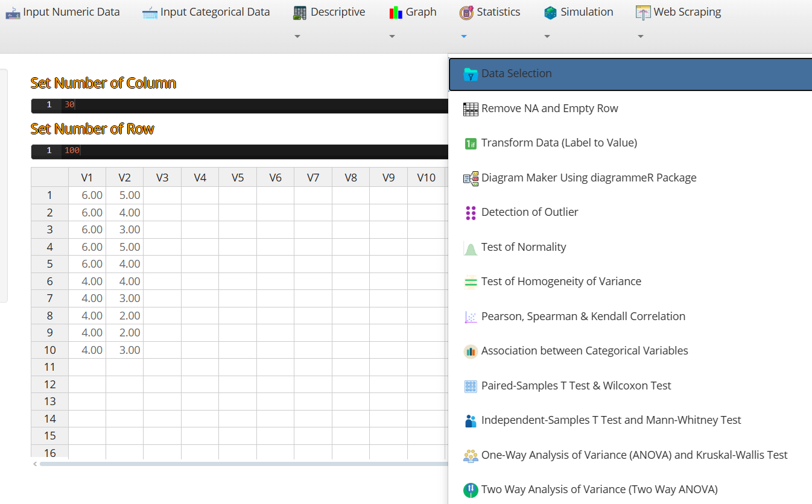Expand the Web Scraping dropdown arrow
The width and height of the screenshot is (812, 504).
(x=641, y=37)
